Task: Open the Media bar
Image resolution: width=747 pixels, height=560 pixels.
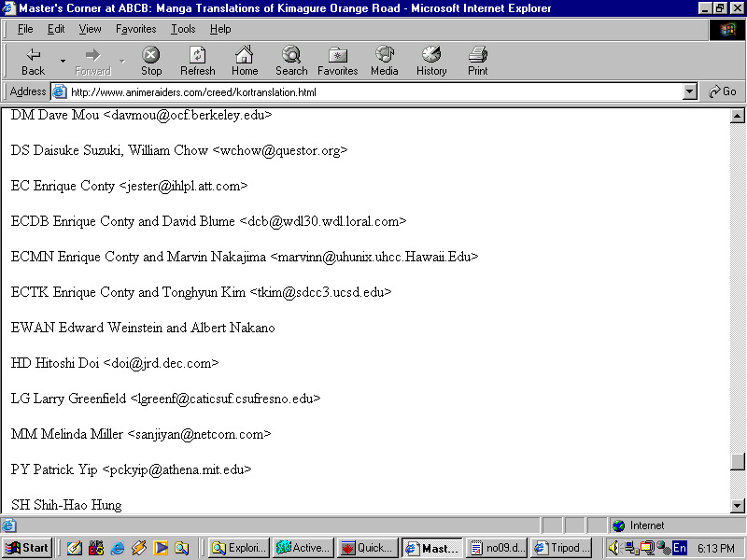Action: click(x=384, y=61)
